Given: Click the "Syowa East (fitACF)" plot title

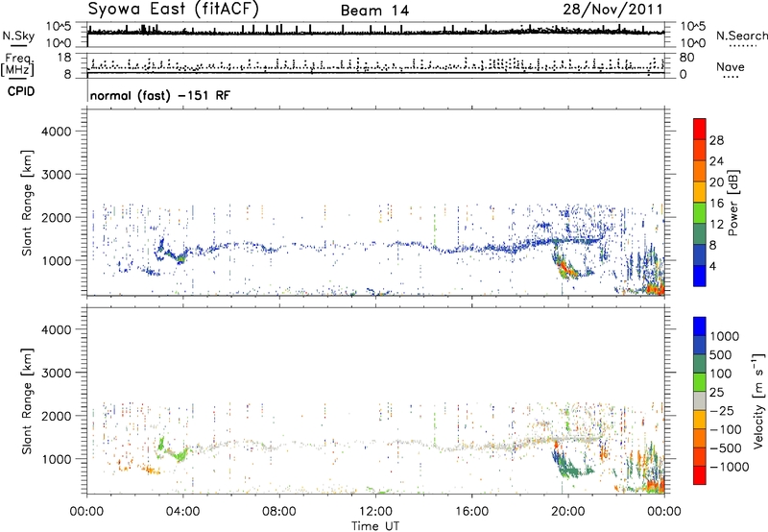Looking at the screenshot, I should coord(173,9).
